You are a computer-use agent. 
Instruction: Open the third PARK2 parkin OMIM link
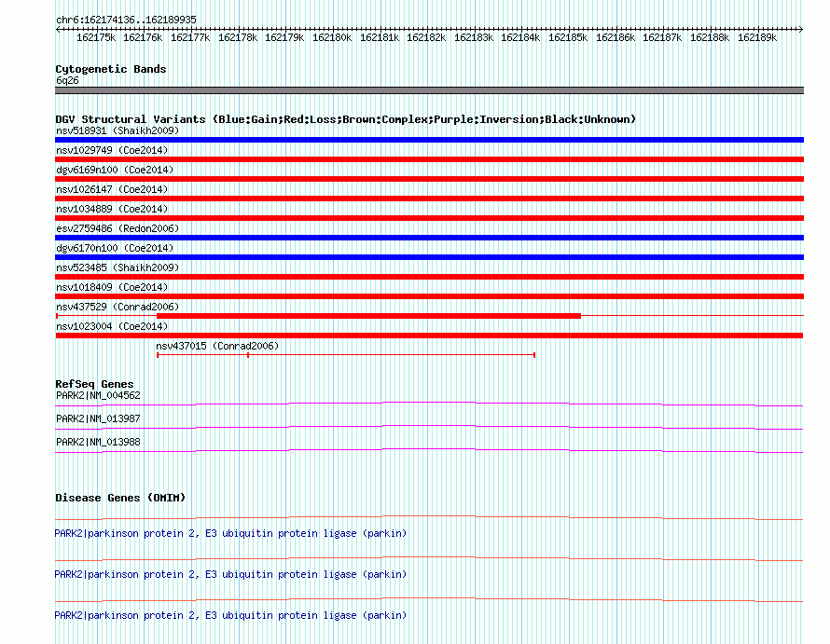tap(230, 615)
